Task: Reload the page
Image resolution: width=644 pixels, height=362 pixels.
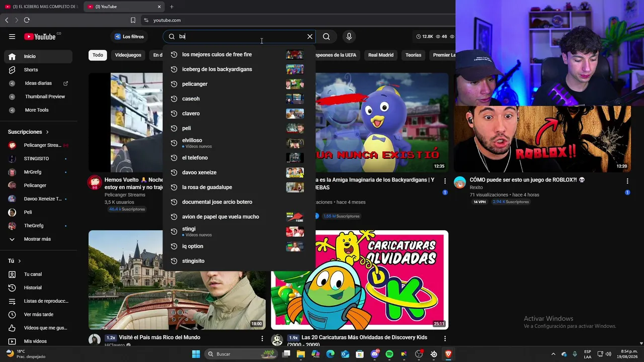Action: coord(27,20)
